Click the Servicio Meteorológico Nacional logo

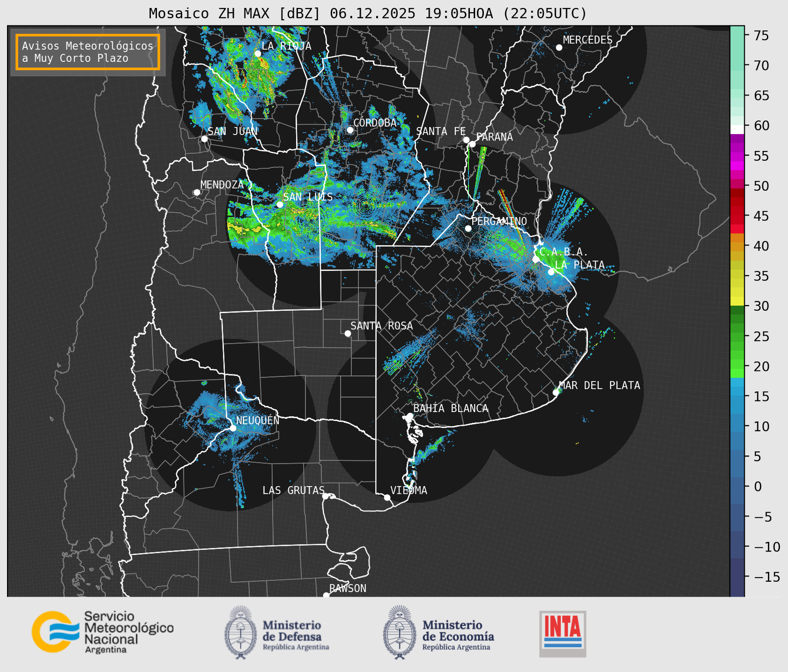[103, 632]
